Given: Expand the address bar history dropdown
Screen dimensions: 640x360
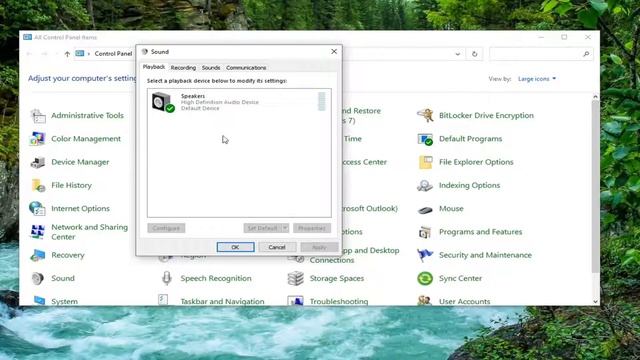Looking at the screenshot, I should (x=458, y=54).
